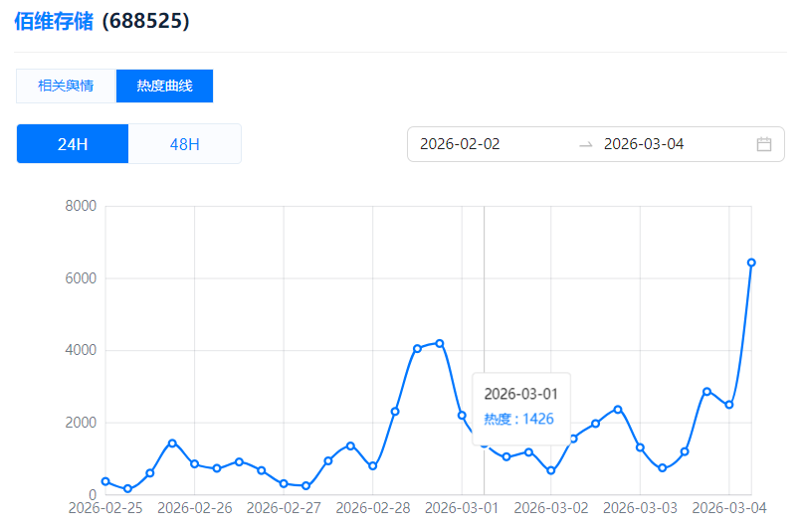Image resolution: width=802 pixels, height=532 pixels.
Task: Click the peak data point near 4200
Action: pyautogui.click(x=440, y=343)
